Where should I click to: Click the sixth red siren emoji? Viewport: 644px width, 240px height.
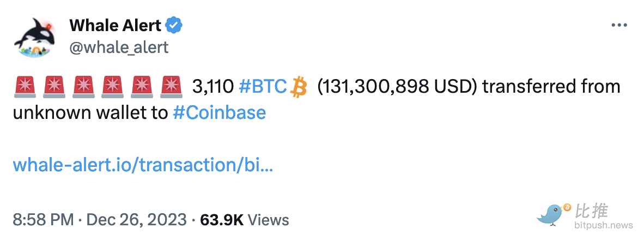170,87
